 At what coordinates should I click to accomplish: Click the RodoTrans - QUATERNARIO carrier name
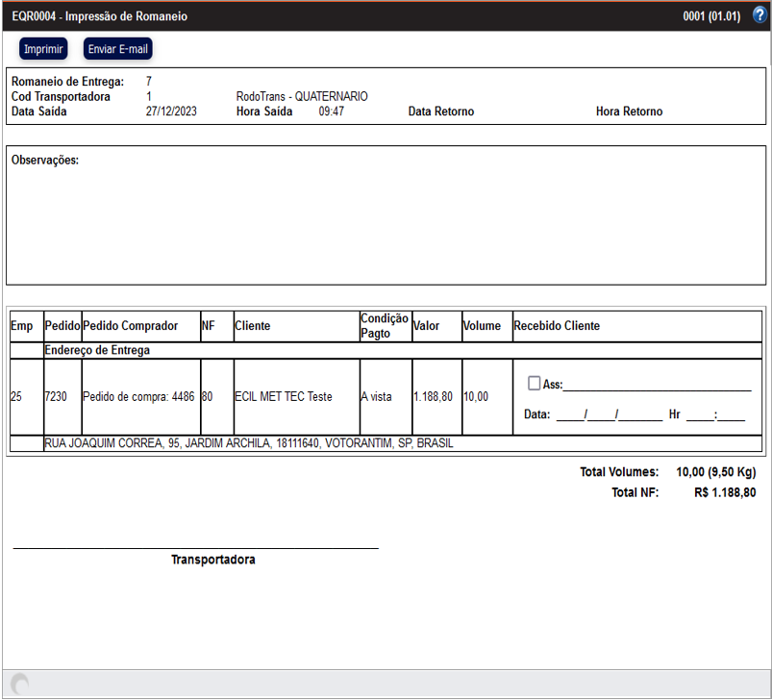[x=302, y=97]
